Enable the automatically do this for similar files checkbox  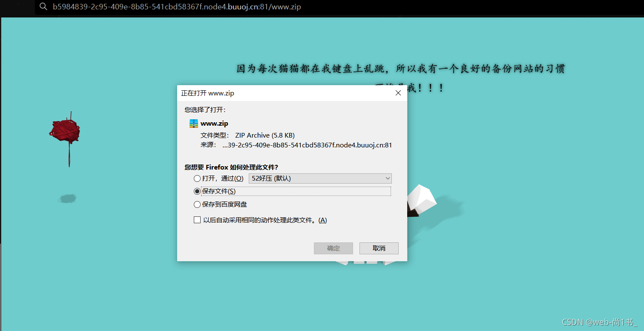[197, 220]
